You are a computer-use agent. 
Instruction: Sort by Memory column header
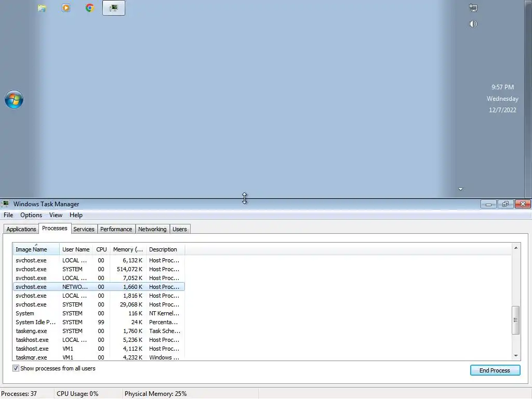(x=128, y=249)
